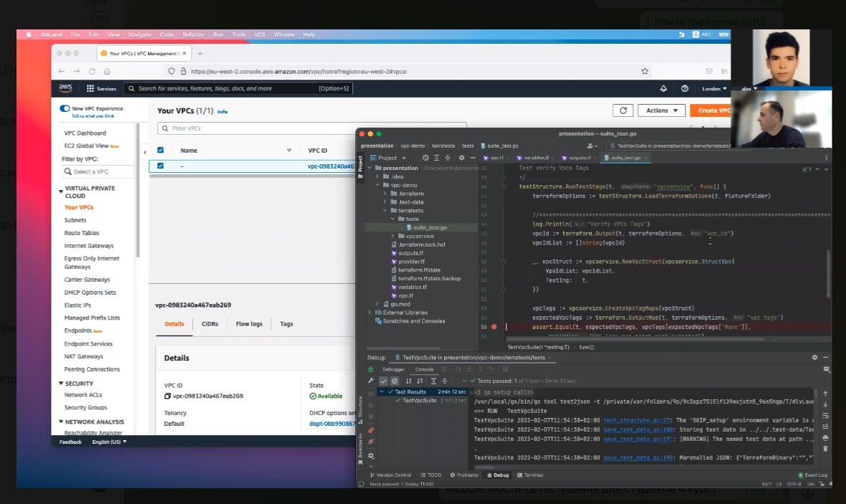Screen dimensions: 846x504
Task: Open the Terminal tool window tab
Action: point(530,475)
